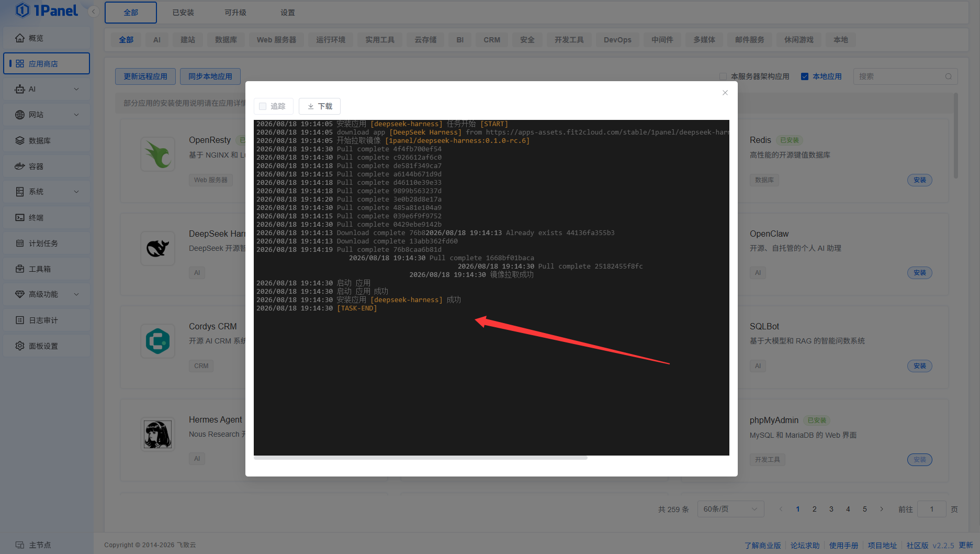Click the log horizontal scrollbar
Image resolution: width=980 pixels, height=554 pixels.
(x=420, y=458)
